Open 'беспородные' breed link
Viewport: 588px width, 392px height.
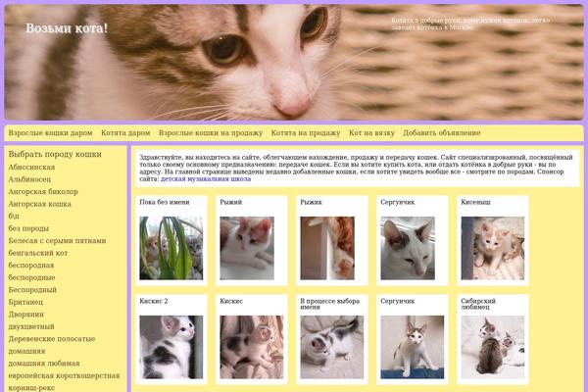pos(32,277)
